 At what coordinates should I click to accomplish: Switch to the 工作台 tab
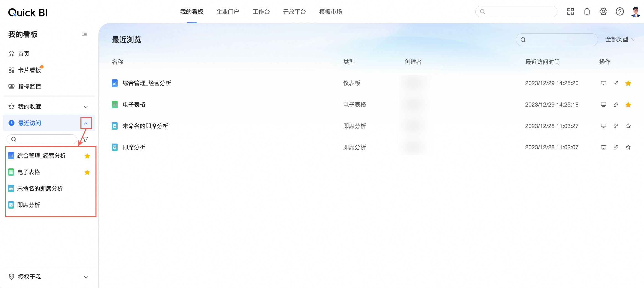click(261, 12)
